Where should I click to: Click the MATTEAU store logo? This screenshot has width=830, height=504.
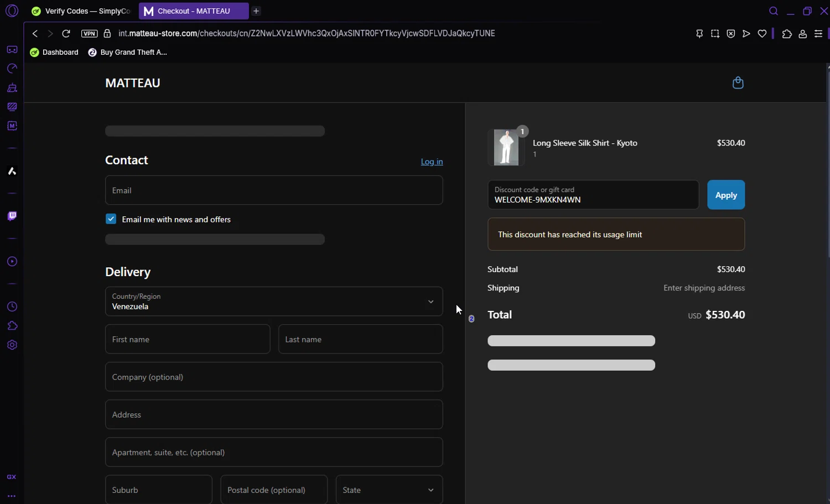(133, 83)
